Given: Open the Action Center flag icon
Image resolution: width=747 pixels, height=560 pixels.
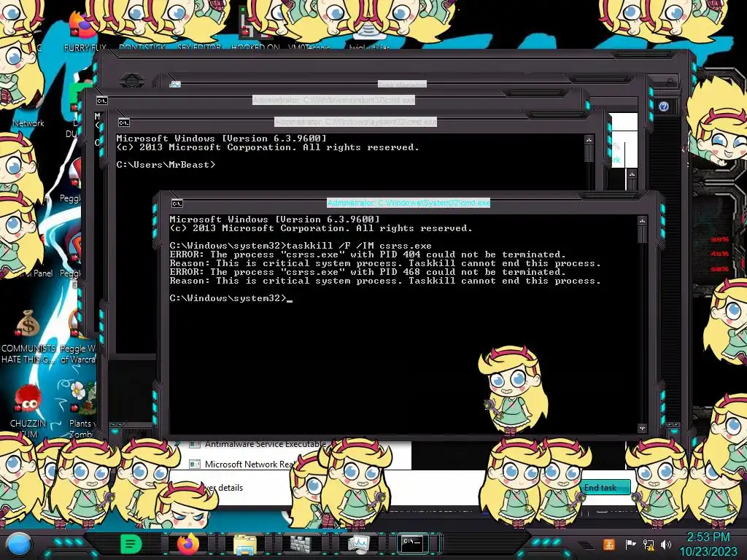Looking at the screenshot, I should 630,544.
